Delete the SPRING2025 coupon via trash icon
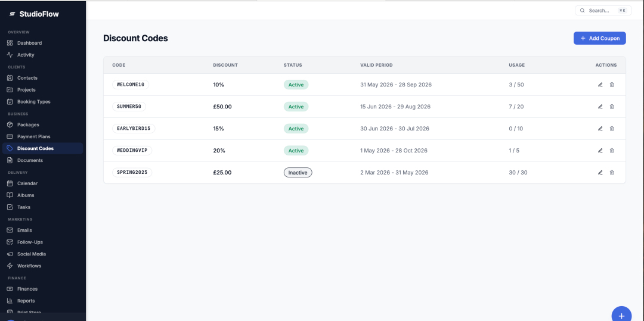The width and height of the screenshot is (644, 321). click(612, 173)
